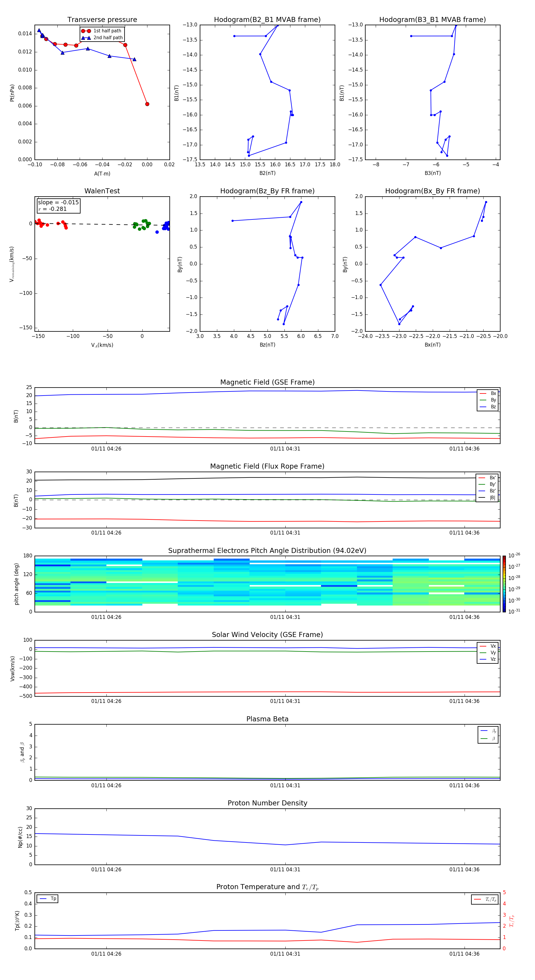
Task: Click the Suprathermal Electrons Pitch Angle Distribution title
Action: pyautogui.click(x=267, y=551)
